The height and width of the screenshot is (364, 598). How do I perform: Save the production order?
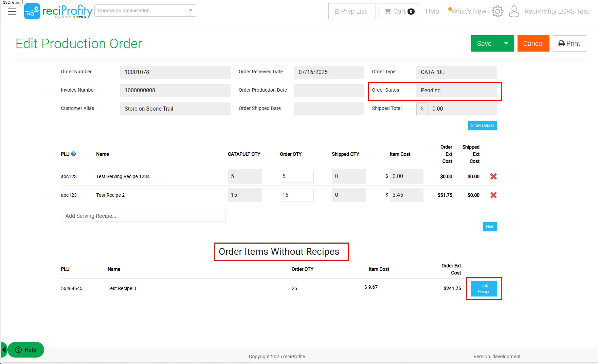point(484,43)
